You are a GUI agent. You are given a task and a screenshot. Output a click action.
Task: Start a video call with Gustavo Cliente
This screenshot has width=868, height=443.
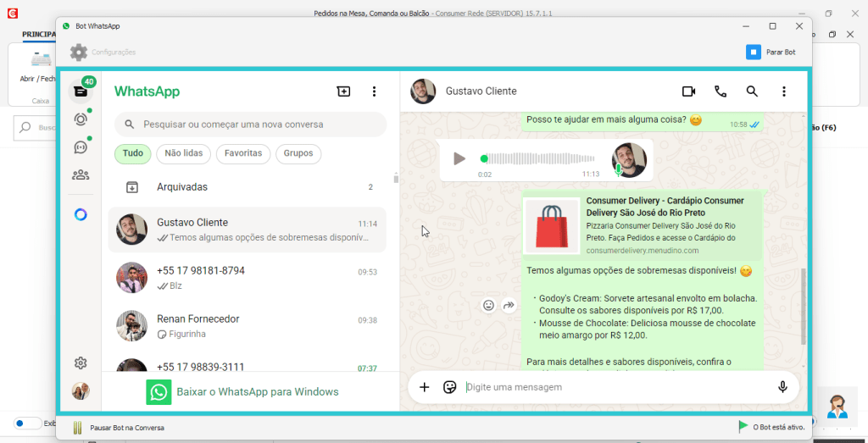688,91
